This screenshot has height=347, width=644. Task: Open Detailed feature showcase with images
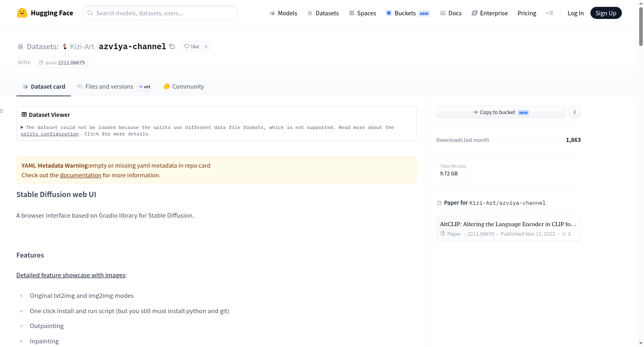click(x=71, y=275)
